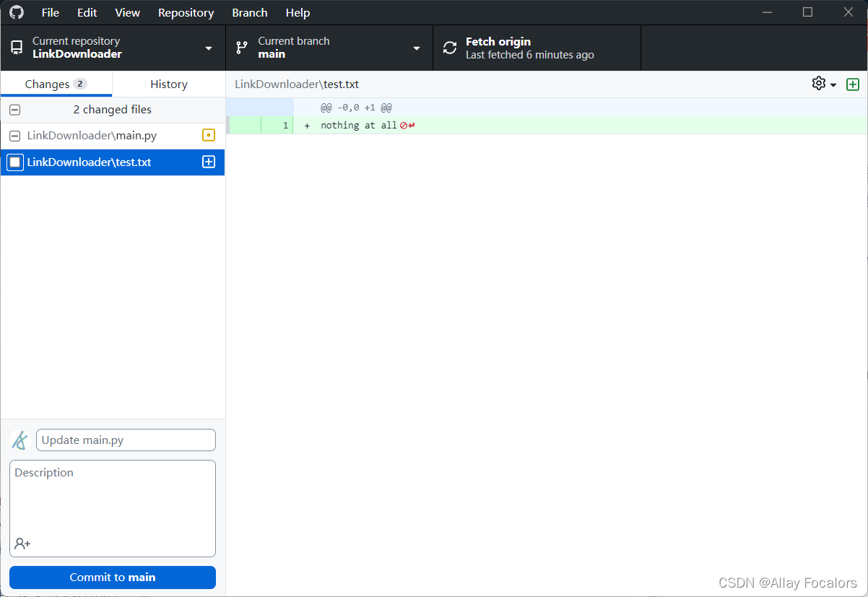Click the modified-file dot icon next to main.py
868x597 pixels.
(208, 135)
